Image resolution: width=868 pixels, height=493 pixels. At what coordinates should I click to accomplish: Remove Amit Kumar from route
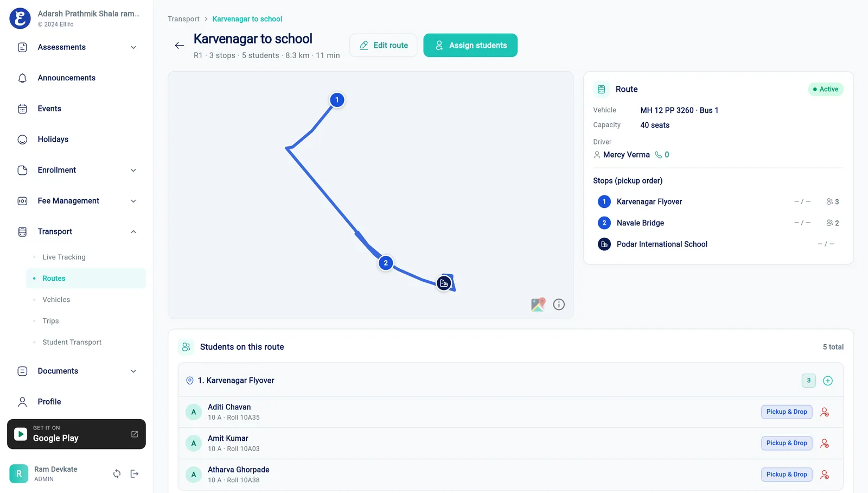pyautogui.click(x=825, y=444)
